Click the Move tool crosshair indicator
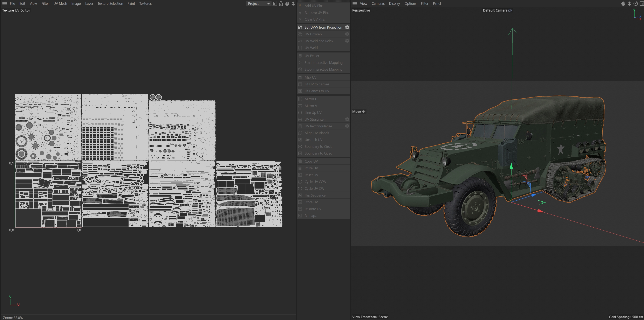The image size is (644, 320). [363, 111]
